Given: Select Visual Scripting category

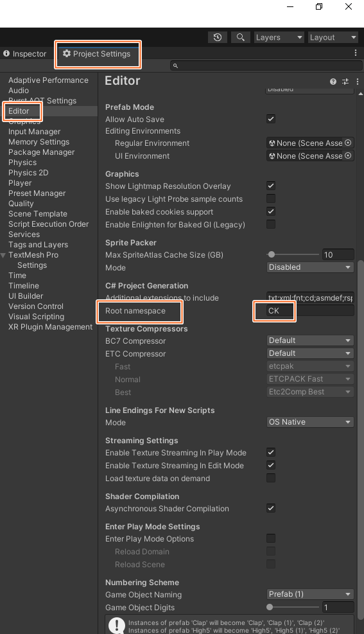Looking at the screenshot, I should [x=37, y=317].
